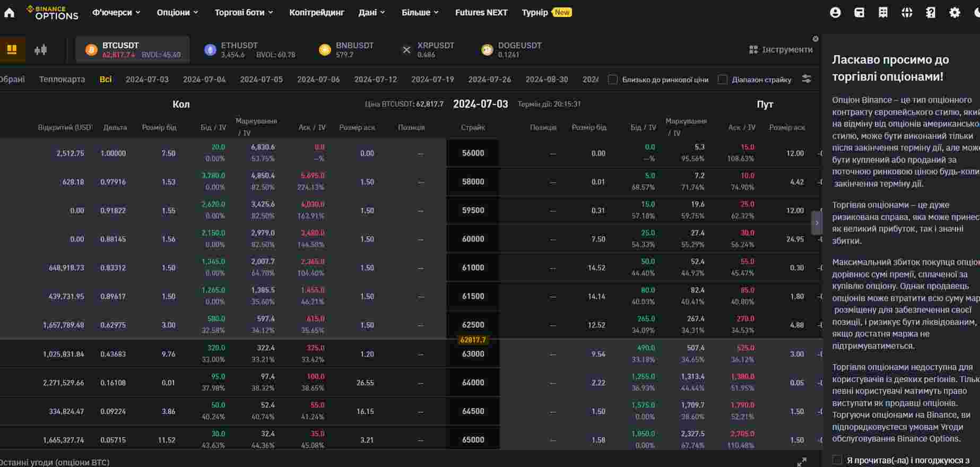Image resolution: width=980 pixels, height=467 pixels.
Task: Open the user account profile icon
Action: click(x=835, y=13)
